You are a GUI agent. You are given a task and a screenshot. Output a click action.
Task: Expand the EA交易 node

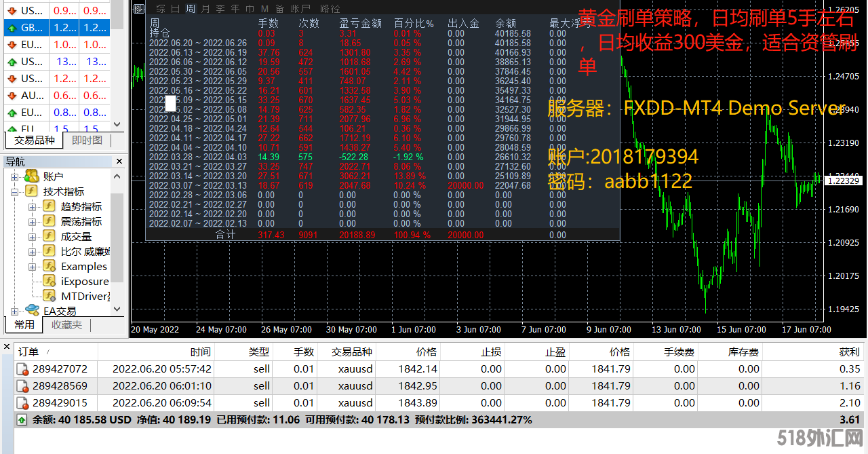15,311
